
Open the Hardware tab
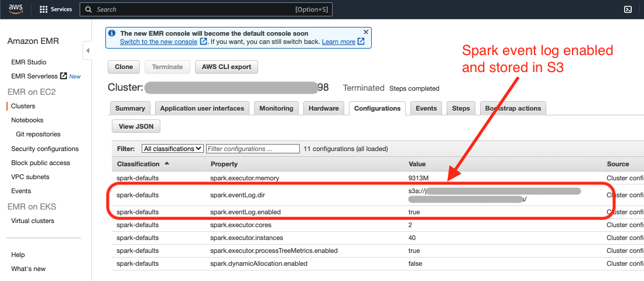324,108
